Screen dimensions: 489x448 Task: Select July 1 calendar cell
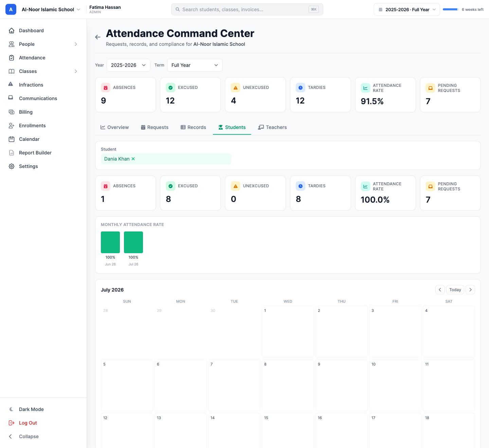pos(288,332)
